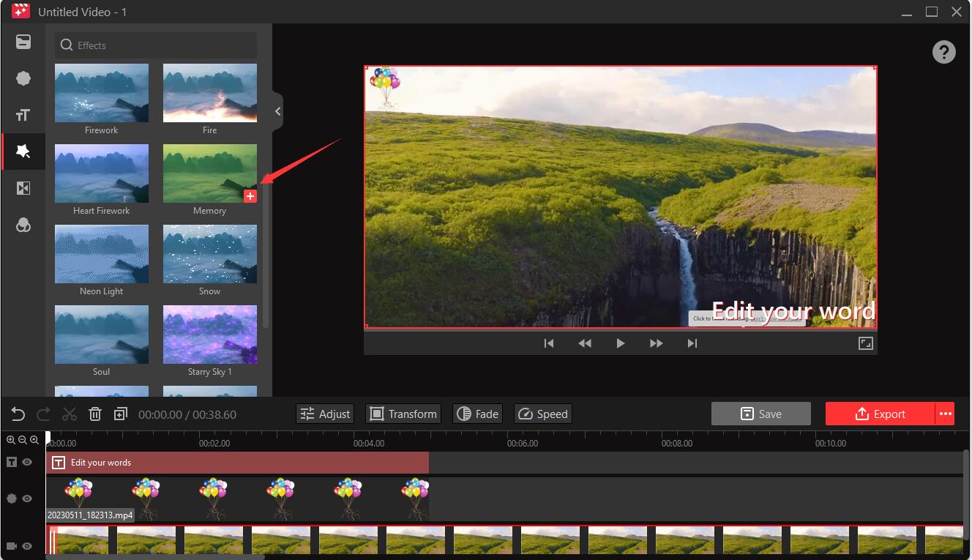Open the Transitions panel
The height and width of the screenshot is (560, 972).
click(23, 188)
